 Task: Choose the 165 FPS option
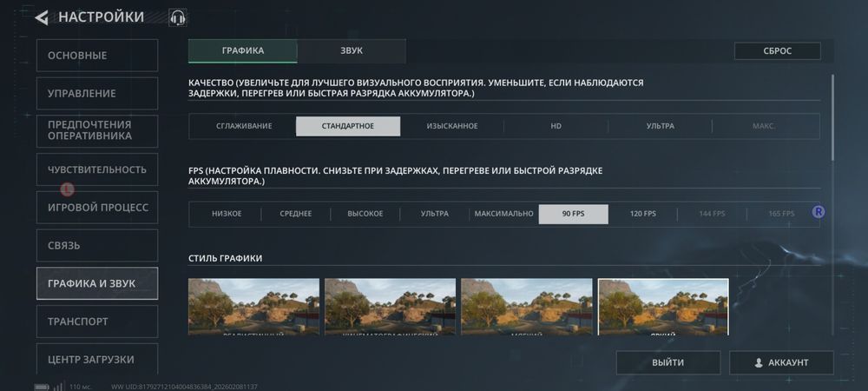pyautogui.click(x=780, y=214)
